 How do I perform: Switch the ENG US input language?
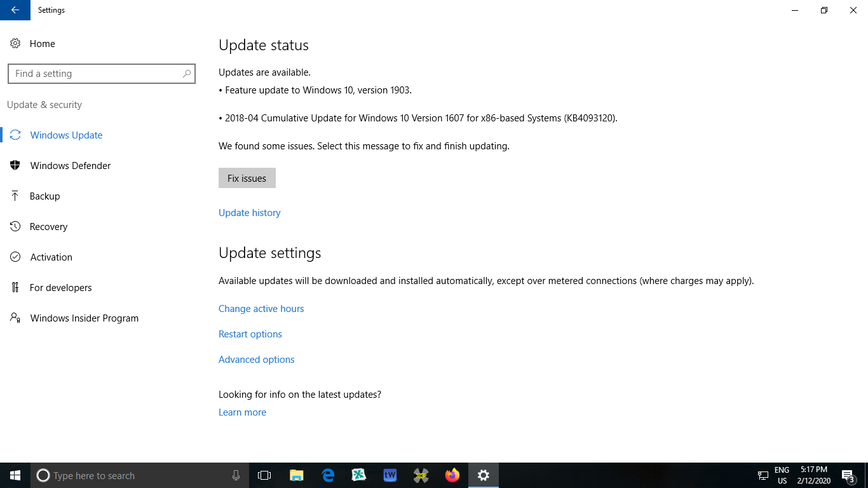click(782, 475)
